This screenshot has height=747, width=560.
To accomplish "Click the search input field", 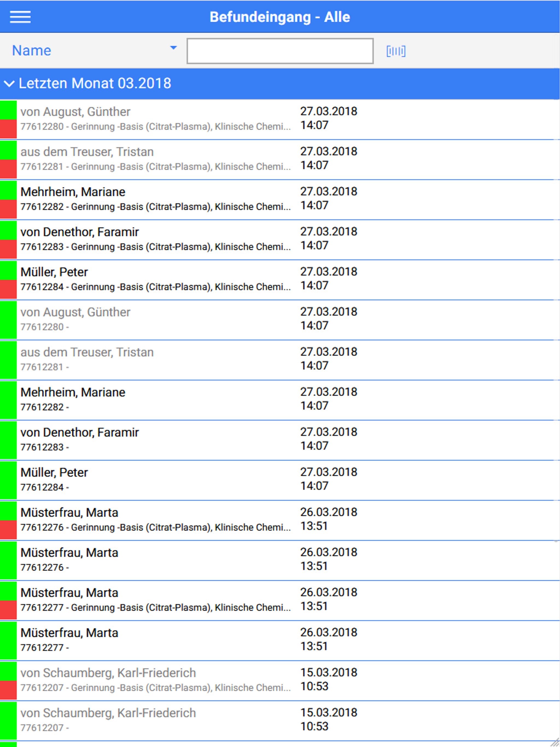I will [x=280, y=51].
